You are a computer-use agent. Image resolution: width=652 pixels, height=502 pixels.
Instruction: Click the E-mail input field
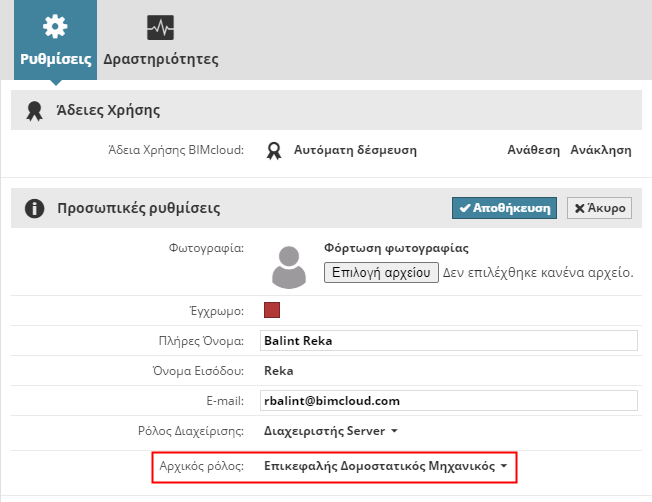[447, 401]
